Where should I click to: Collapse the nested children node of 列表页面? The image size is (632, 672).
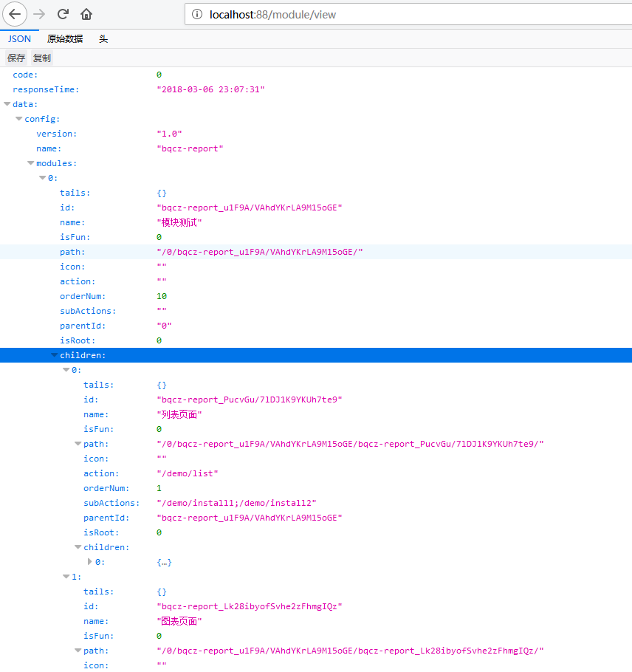coord(78,547)
